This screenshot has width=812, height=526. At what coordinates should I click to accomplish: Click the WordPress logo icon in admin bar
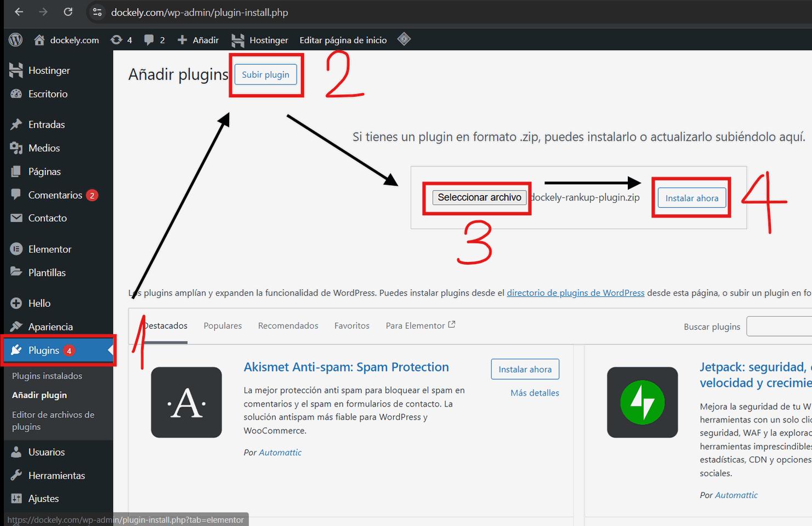(x=16, y=40)
